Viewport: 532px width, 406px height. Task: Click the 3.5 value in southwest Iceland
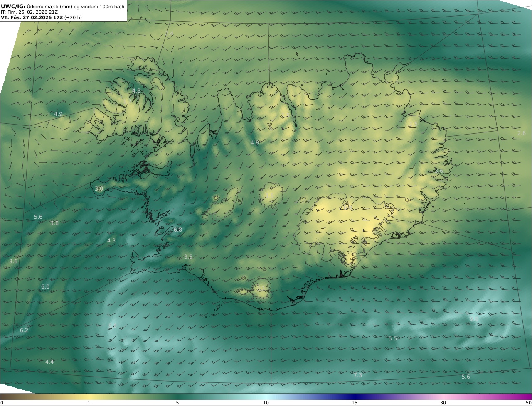[x=188, y=257]
